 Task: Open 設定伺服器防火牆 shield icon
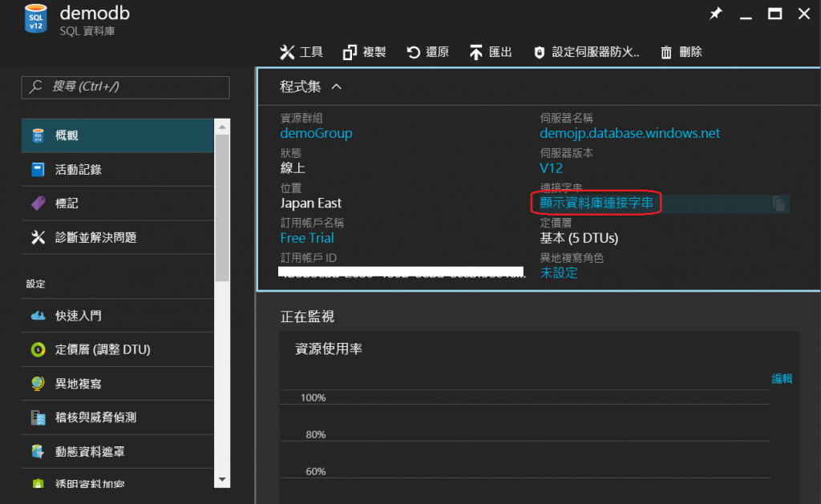pos(540,52)
